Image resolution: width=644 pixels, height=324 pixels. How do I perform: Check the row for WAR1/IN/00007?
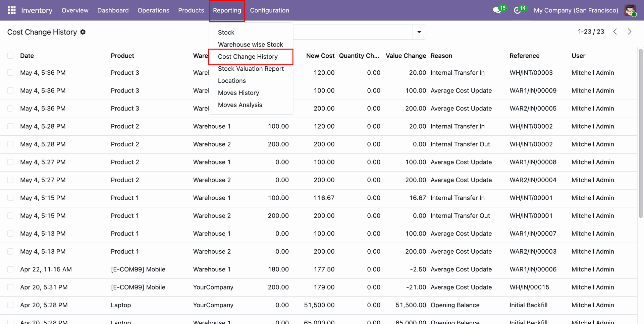pyautogui.click(x=10, y=234)
